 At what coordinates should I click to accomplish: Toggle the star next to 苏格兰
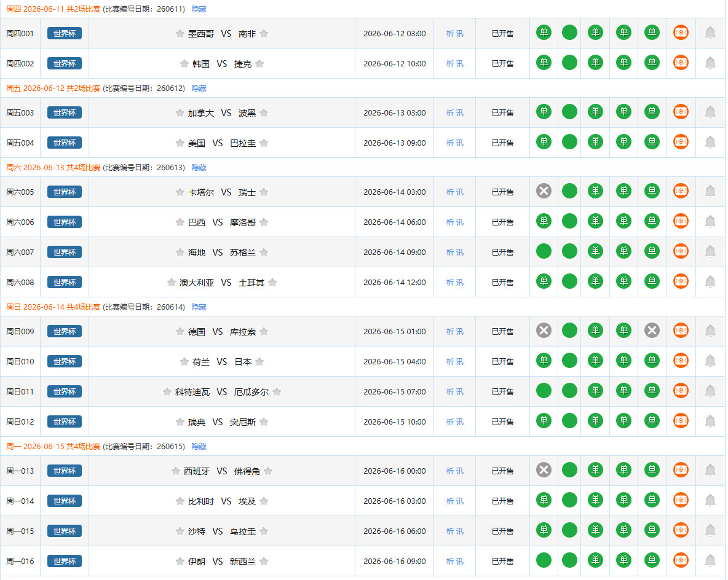pyautogui.click(x=264, y=252)
